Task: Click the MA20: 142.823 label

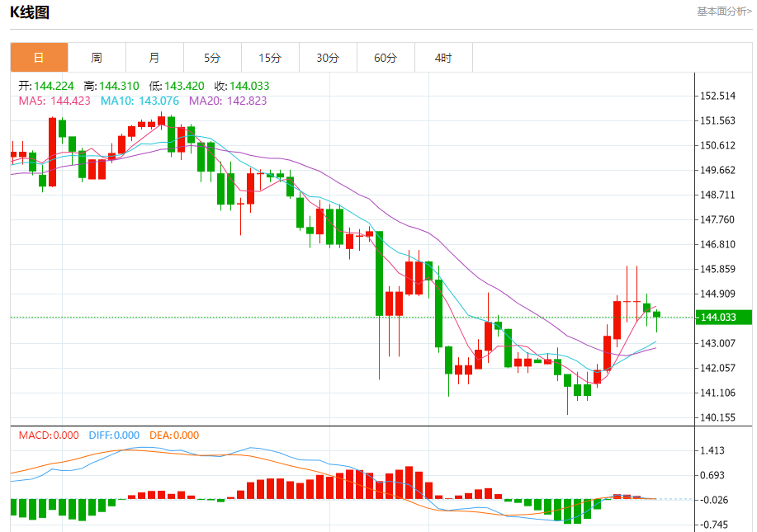Action: [x=228, y=101]
